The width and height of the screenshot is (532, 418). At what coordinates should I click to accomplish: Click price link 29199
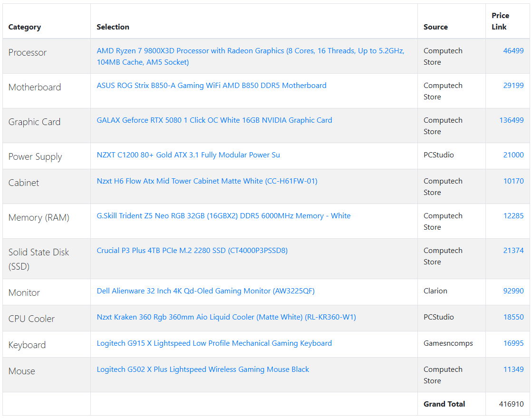(x=513, y=86)
